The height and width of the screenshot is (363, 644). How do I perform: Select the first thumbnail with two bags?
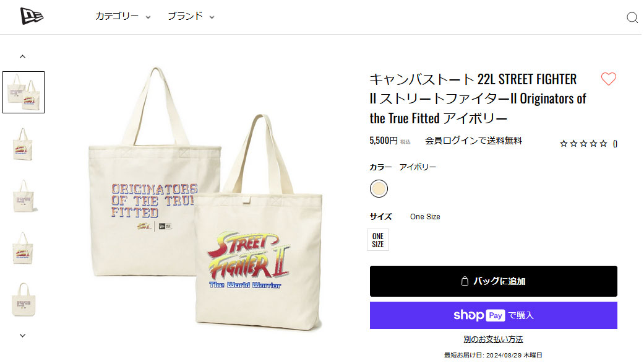(x=24, y=92)
